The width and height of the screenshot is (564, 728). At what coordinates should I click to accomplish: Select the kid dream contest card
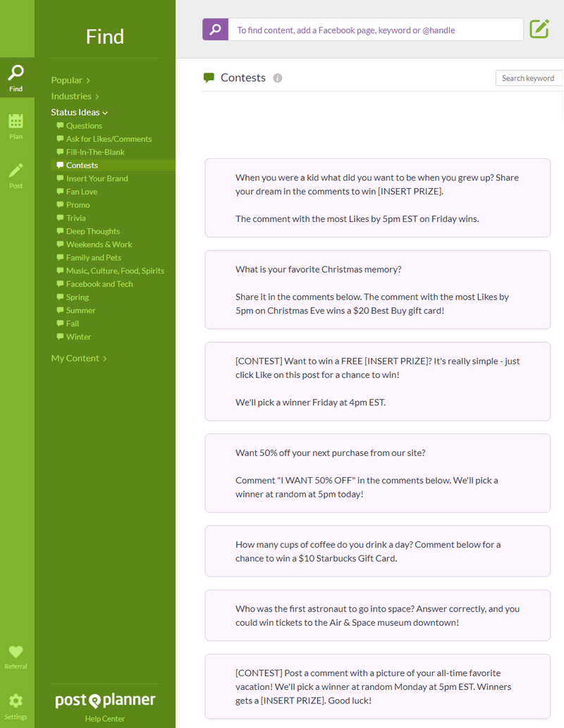378,198
